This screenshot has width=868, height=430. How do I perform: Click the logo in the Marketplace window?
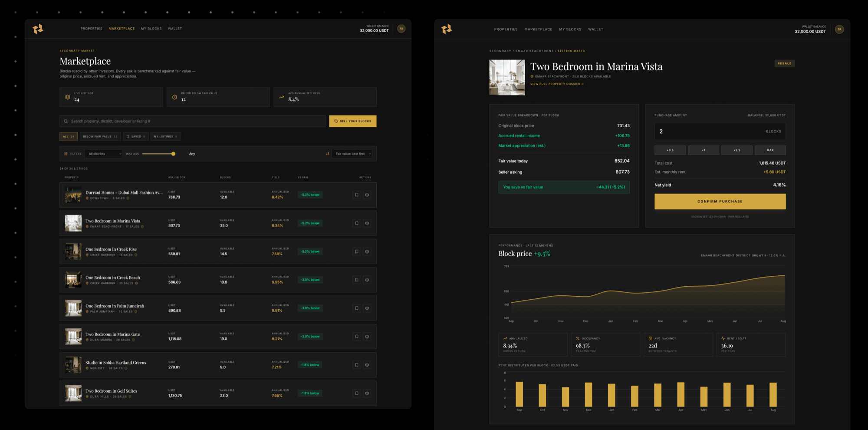pos(38,29)
